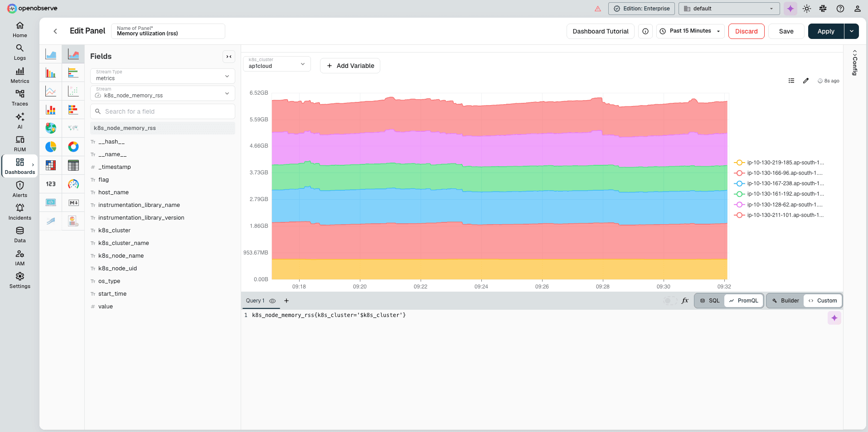This screenshot has width=868, height=432.
Task: Switch query mode to PromQL
Action: click(x=744, y=301)
